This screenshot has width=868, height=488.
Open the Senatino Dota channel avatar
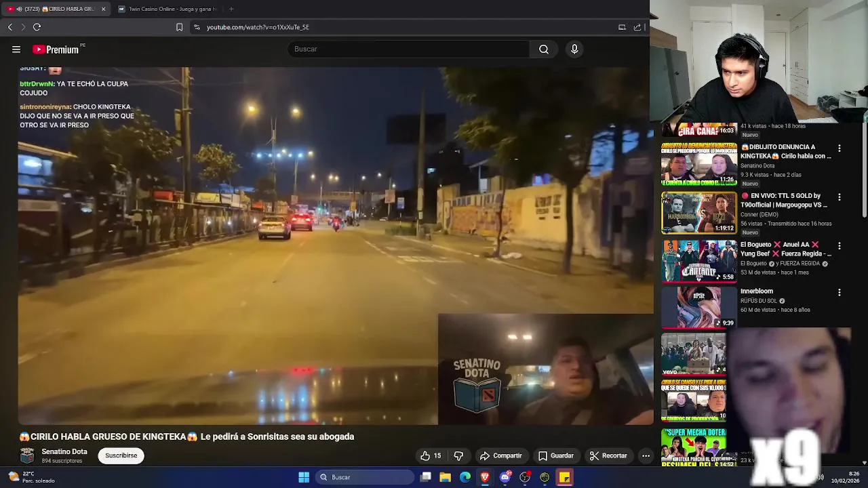(27, 455)
